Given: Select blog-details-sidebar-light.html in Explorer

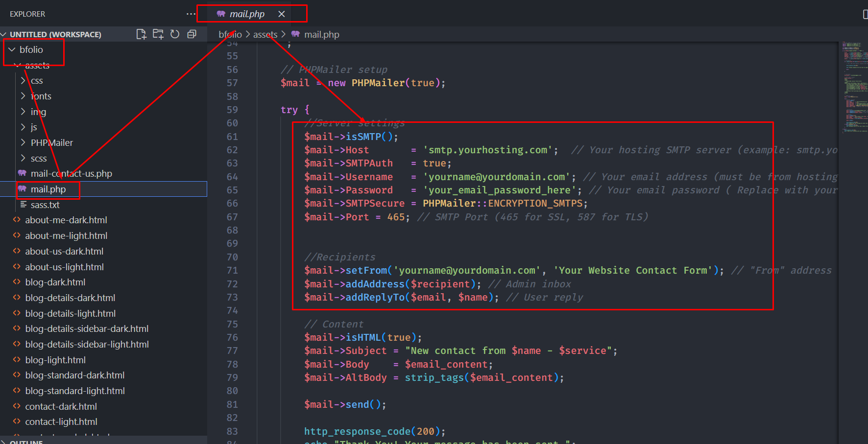Looking at the screenshot, I should [87, 344].
